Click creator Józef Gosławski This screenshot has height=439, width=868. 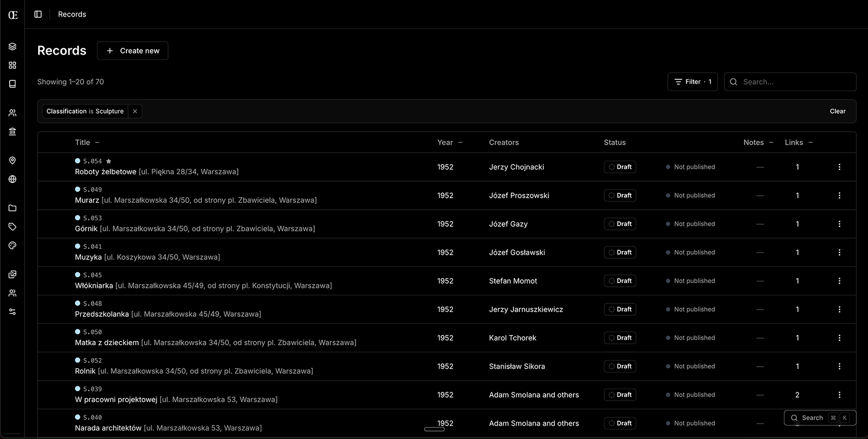coord(517,252)
